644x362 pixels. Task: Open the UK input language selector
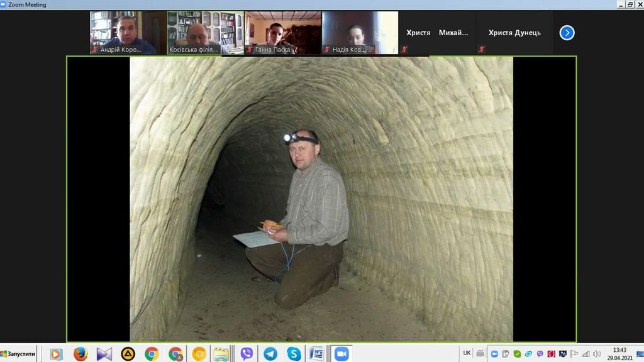[x=467, y=353]
